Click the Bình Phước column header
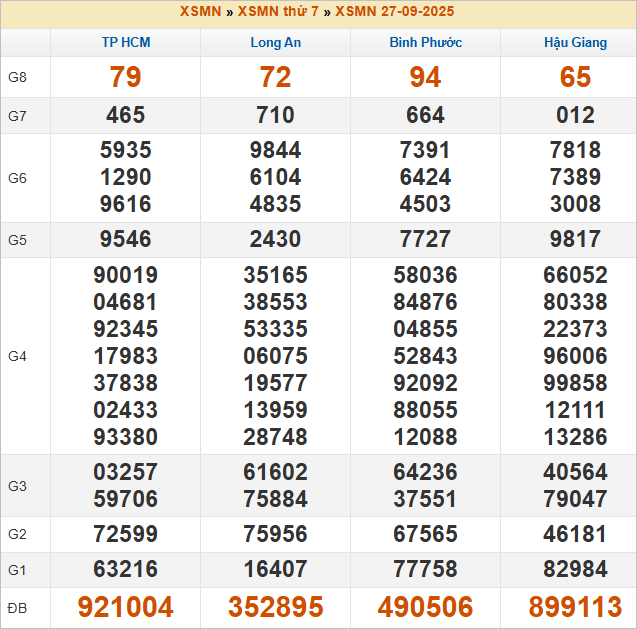 pyautogui.click(x=426, y=43)
